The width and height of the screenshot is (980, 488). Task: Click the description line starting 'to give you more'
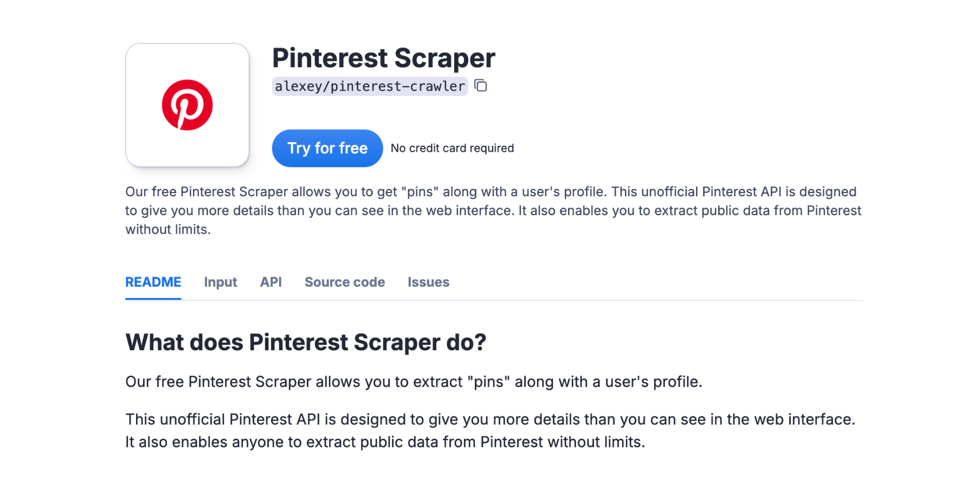pos(493,210)
